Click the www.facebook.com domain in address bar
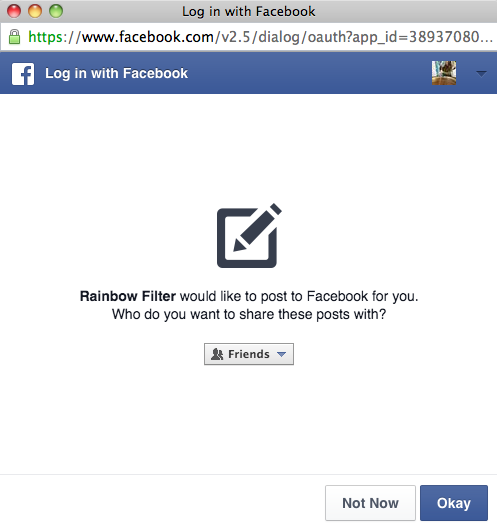The height and width of the screenshot is (530, 497). 148,37
